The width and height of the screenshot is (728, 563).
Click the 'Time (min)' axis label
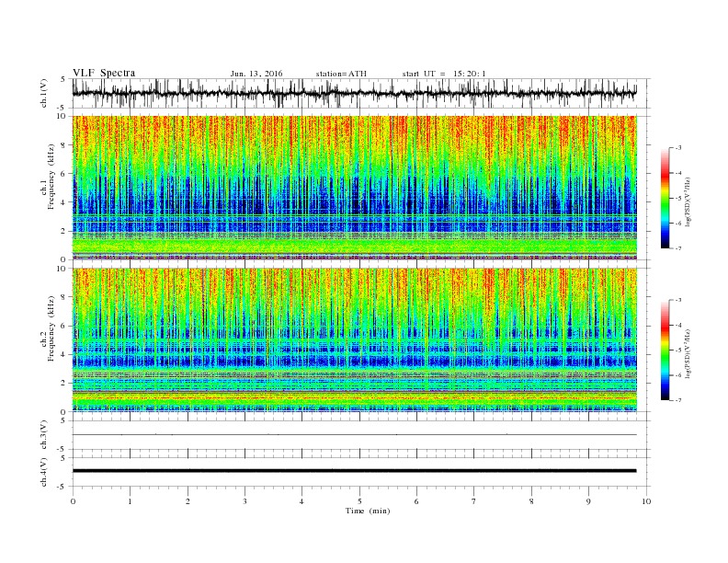(368, 511)
